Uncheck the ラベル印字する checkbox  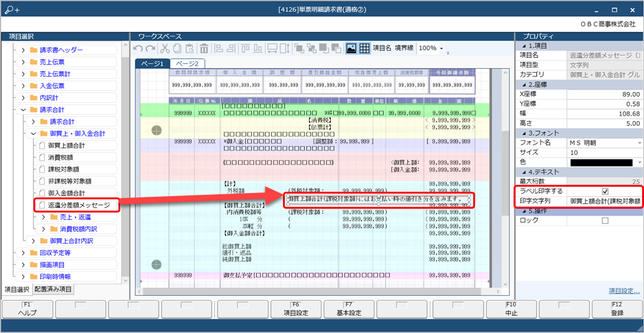[604, 191]
